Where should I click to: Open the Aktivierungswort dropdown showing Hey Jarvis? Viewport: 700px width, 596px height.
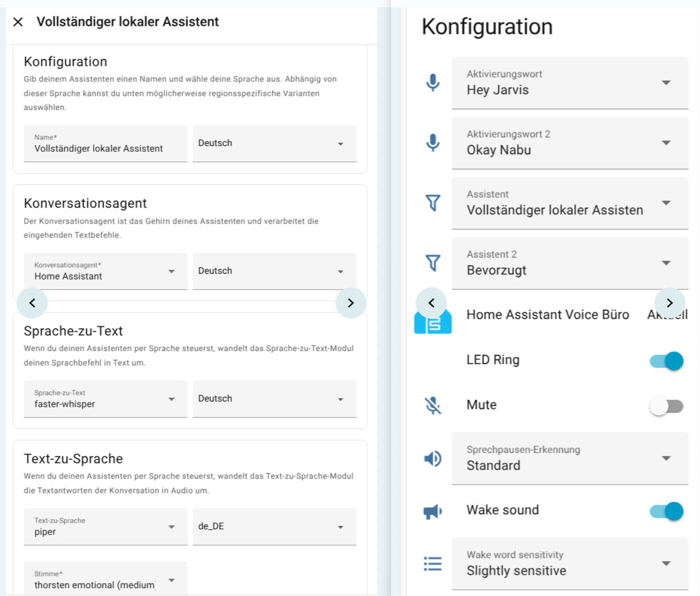570,83
